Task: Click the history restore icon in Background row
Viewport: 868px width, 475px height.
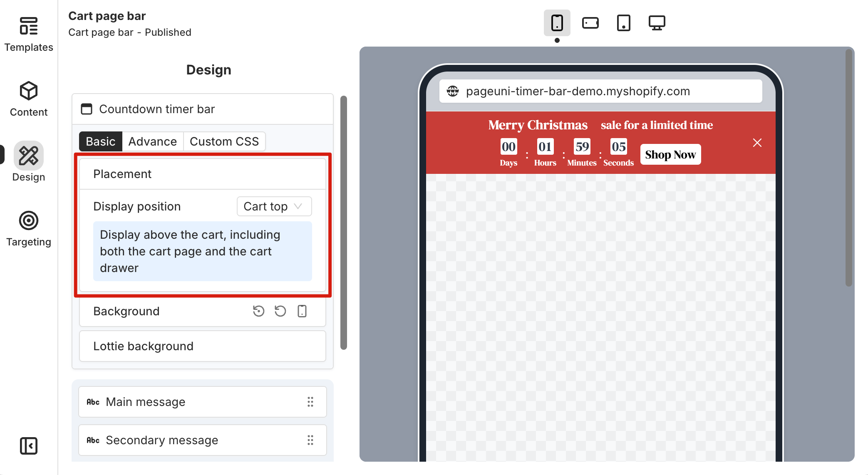Action: click(259, 311)
